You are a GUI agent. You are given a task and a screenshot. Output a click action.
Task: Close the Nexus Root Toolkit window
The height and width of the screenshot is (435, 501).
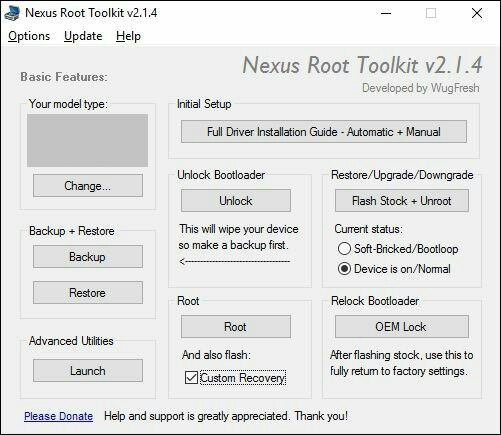tap(477, 13)
